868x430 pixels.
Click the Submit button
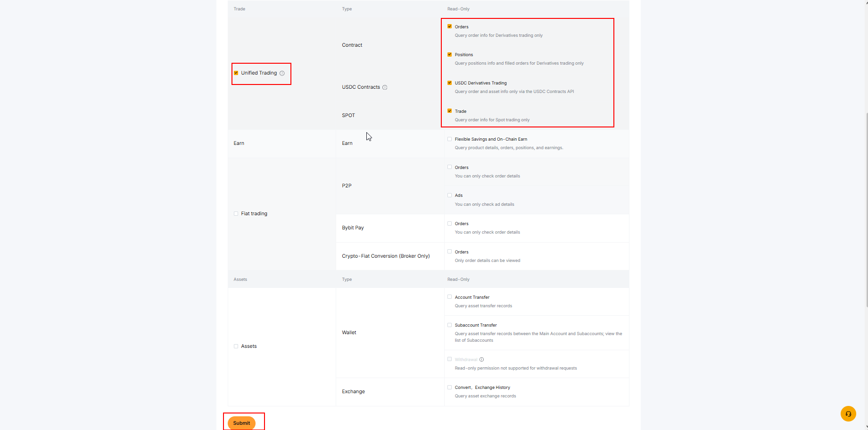click(241, 423)
